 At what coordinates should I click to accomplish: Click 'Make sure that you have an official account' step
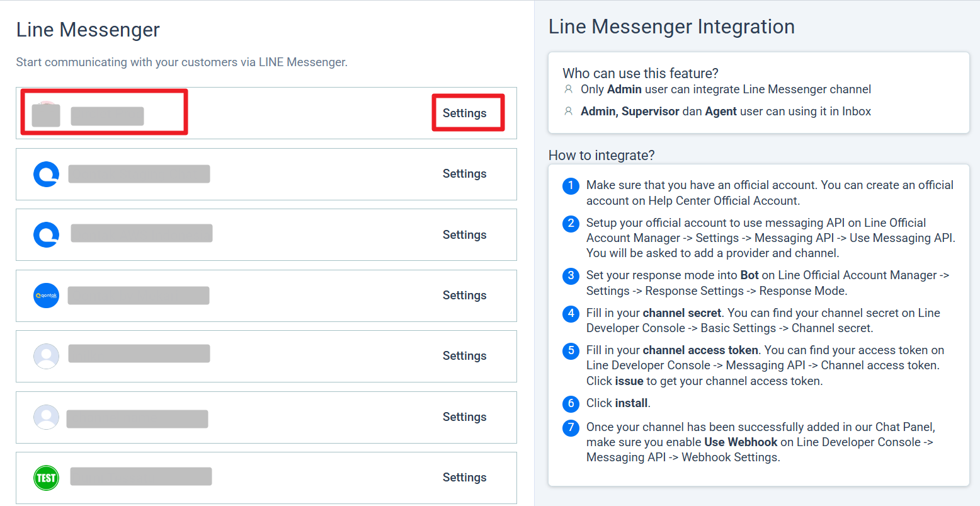[x=770, y=193]
